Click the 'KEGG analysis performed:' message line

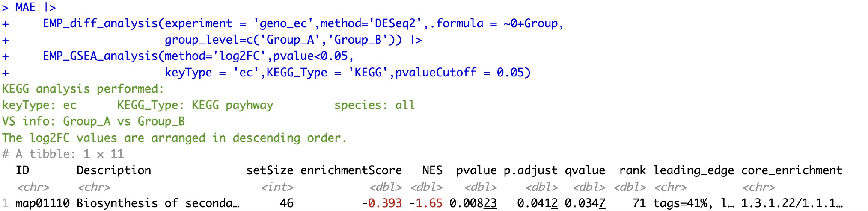pos(83,89)
